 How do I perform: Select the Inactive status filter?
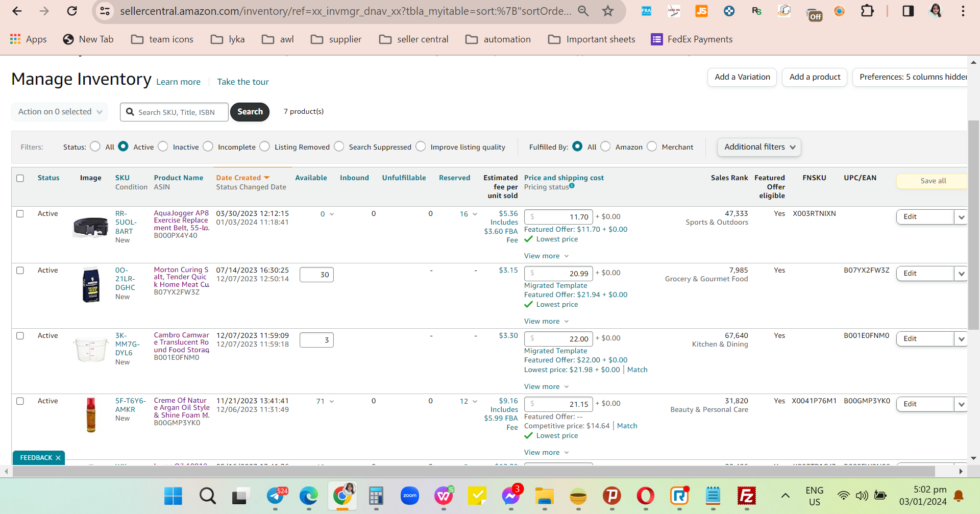(163, 146)
